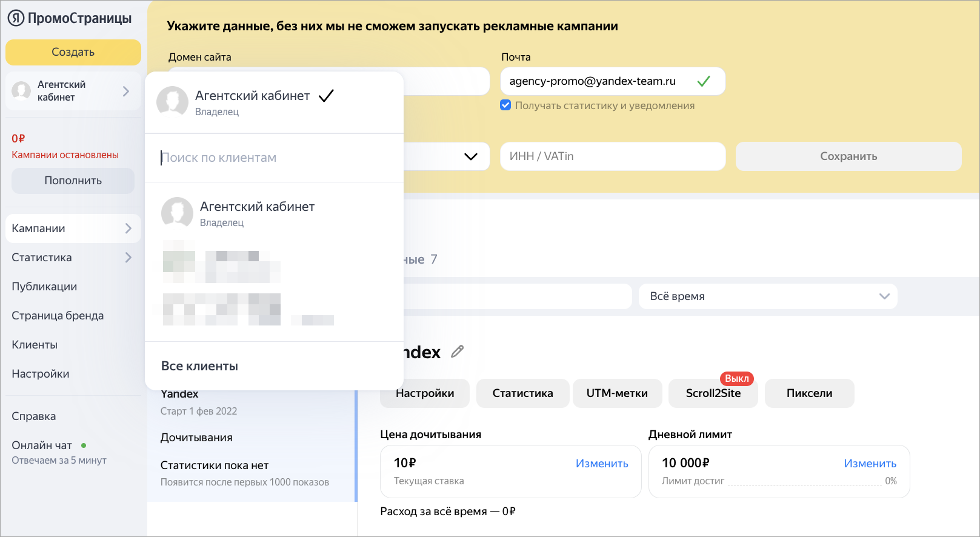Expand the Статистика sidebar submenu
The height and width of the screenshot is (537, 980).
pyautogui.click(x=128, y=258)
